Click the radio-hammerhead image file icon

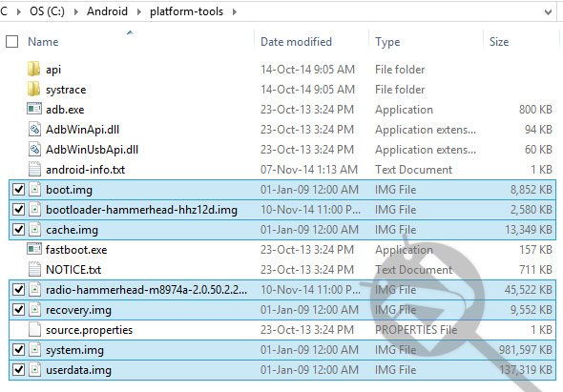(x=34, y=290)
